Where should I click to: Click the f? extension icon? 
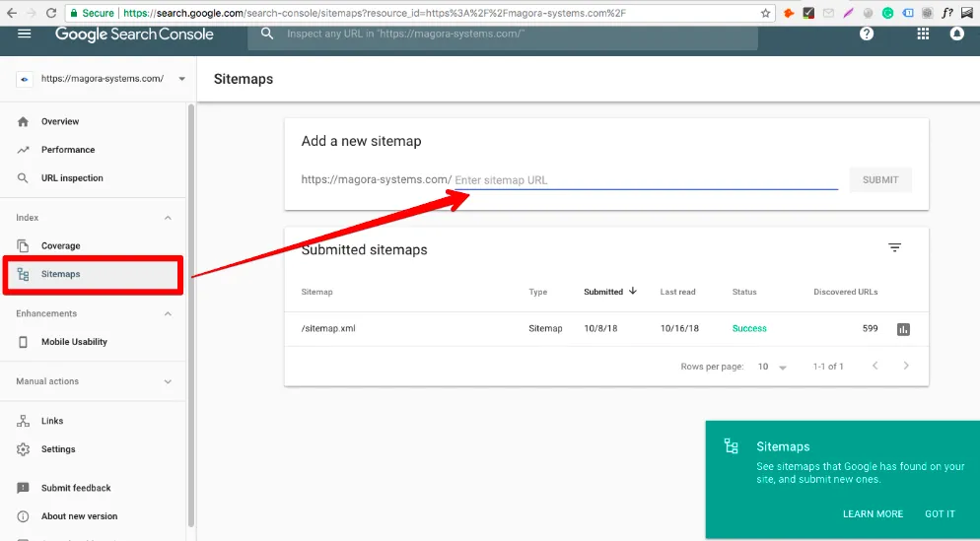tap(946, 13)
